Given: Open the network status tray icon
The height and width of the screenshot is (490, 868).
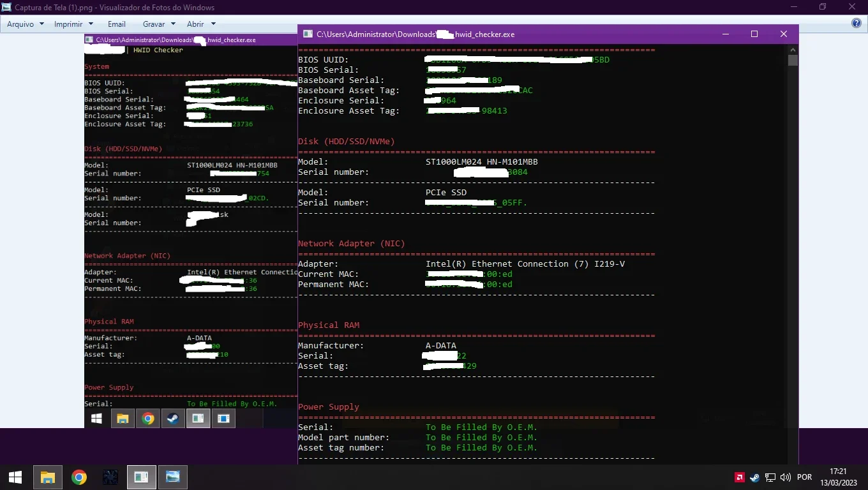Looking at the screenshot, I should click(x=770, y=477).
